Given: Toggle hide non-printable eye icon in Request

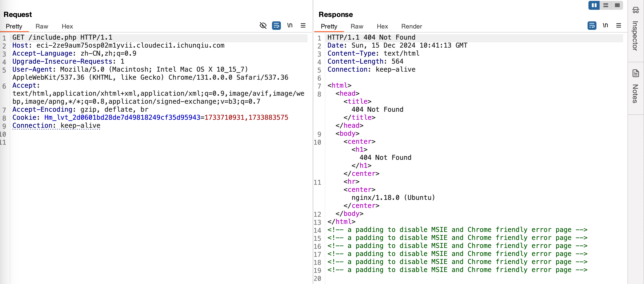Looking at the screenshot, I should (x=263, y=26).
